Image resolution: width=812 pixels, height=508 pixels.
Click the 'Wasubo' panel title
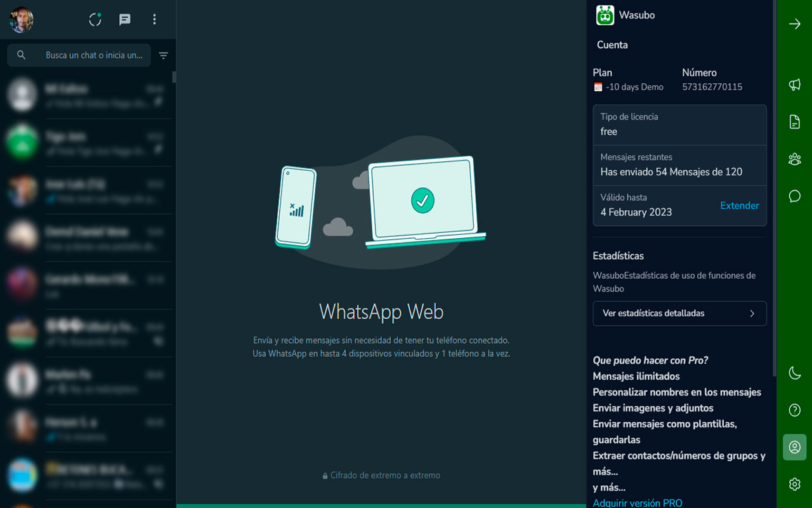click(x=637, y=15)
